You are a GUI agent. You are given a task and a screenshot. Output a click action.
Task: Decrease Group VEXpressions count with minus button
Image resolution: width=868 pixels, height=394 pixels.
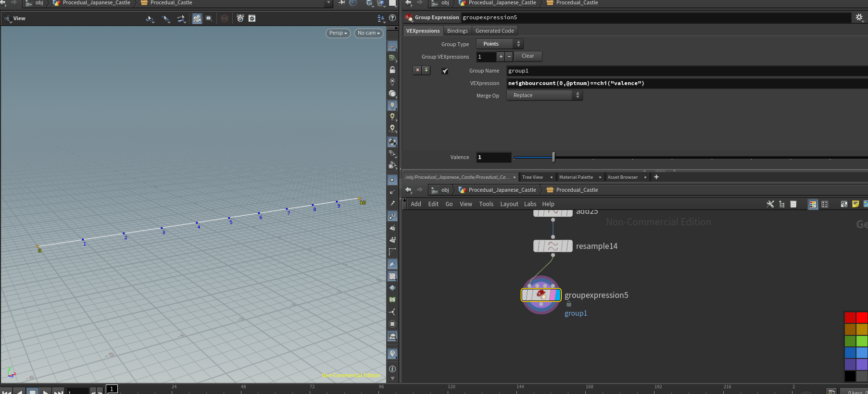[509, 57]
